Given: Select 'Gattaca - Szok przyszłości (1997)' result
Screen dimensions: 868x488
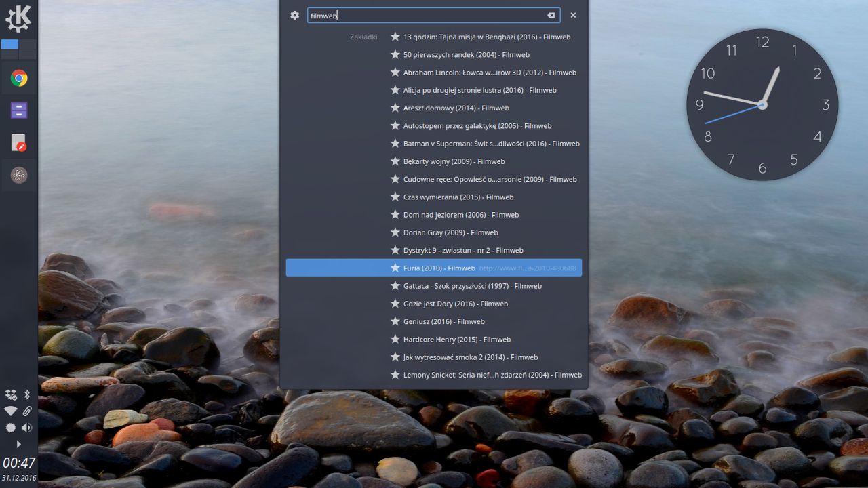Looking at the screenshot, I should click(434, 286).
